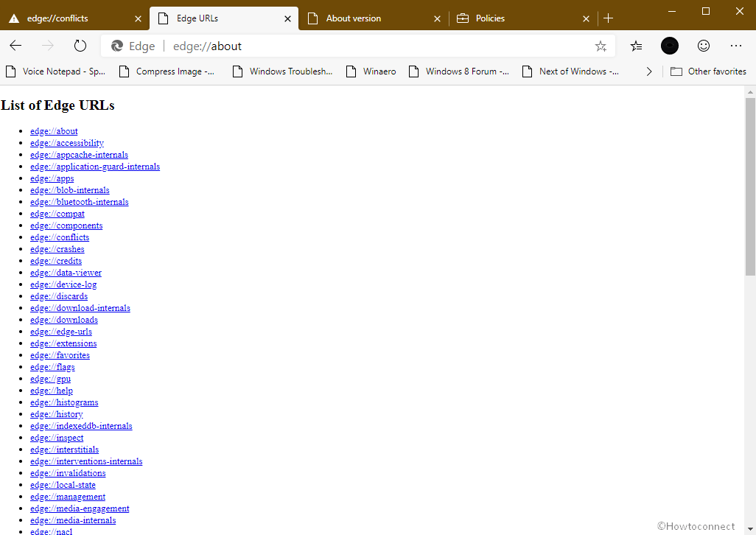Go back to the previous page

click(x=15, y=46)
